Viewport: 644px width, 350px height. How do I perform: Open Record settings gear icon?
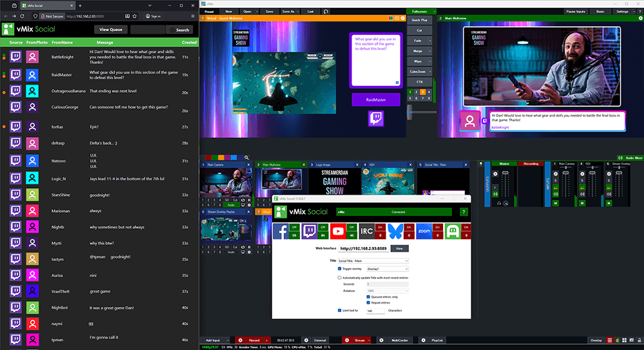[x=240, y=340]
